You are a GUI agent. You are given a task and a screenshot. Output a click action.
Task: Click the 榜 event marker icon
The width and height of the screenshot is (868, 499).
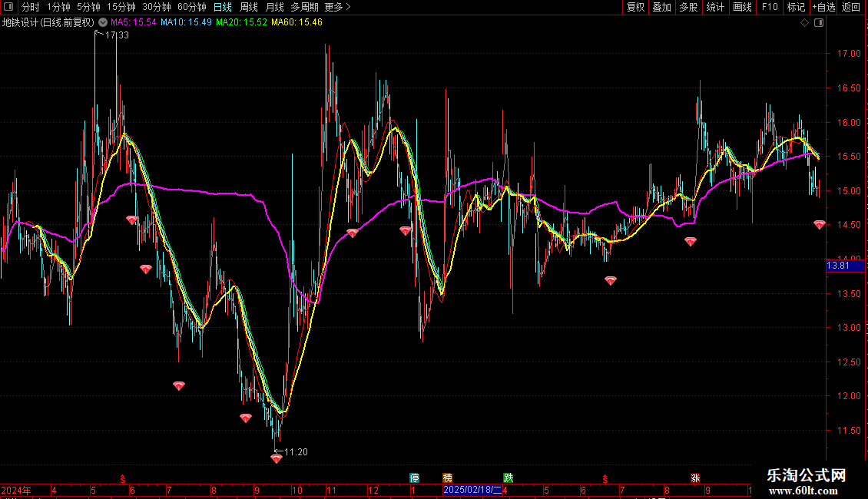(x=448, y=478)
